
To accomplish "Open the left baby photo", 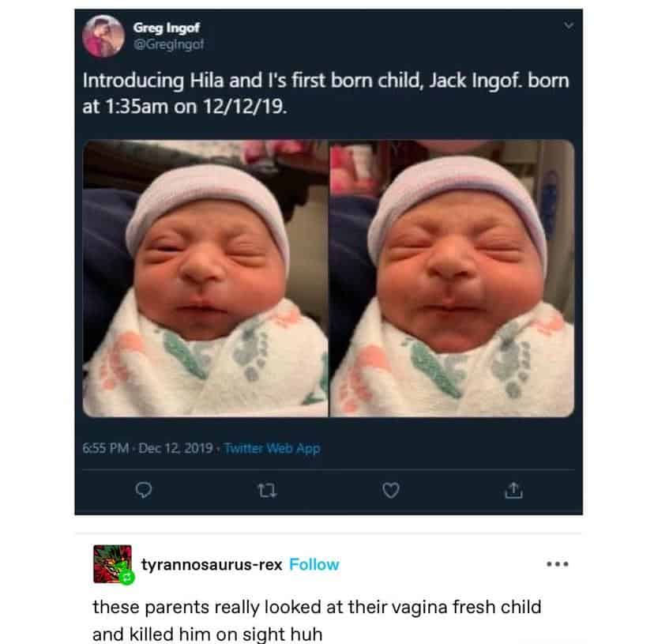I will [205, 278].
